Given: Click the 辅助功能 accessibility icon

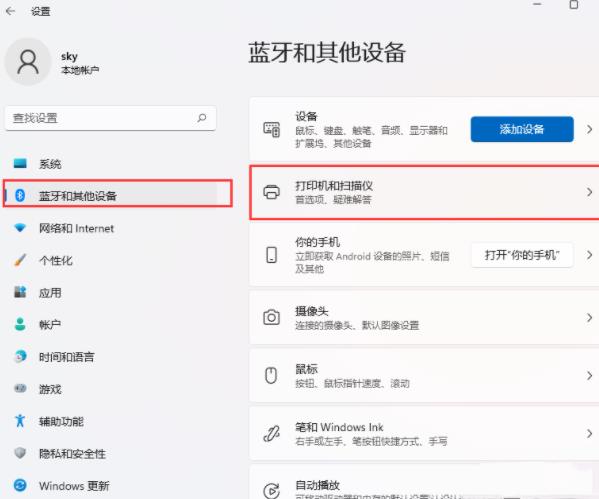Looking at the screenshot, I should pyautogui.click(x=20, y=421).
